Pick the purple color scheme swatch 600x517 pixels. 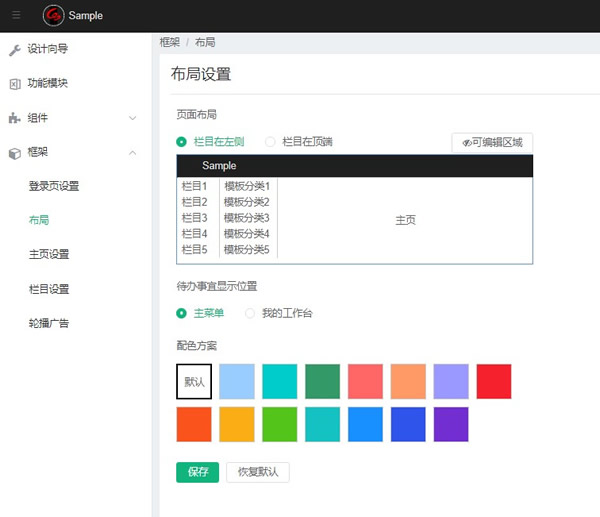[x=451, y=424]
